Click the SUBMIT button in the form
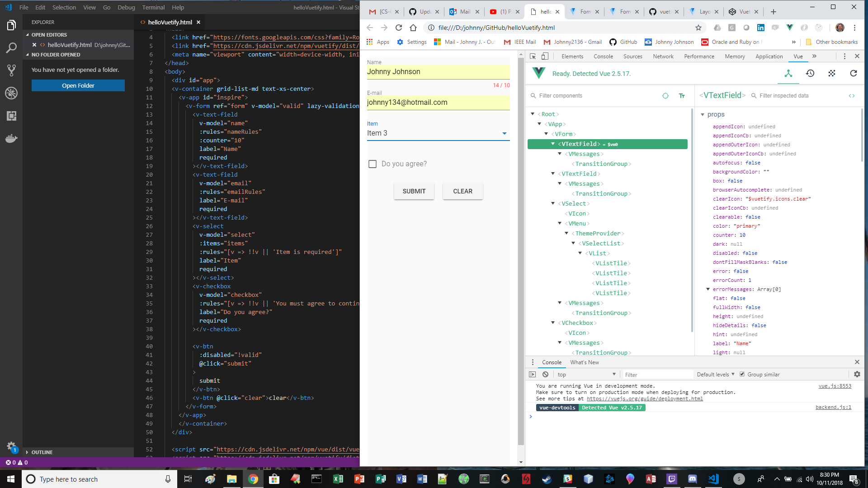The image size is (868, 488). pos(414,191)
